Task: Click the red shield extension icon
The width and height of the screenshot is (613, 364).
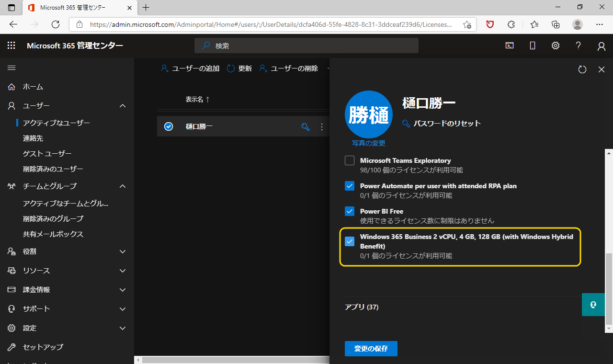Action: (490, 24)
